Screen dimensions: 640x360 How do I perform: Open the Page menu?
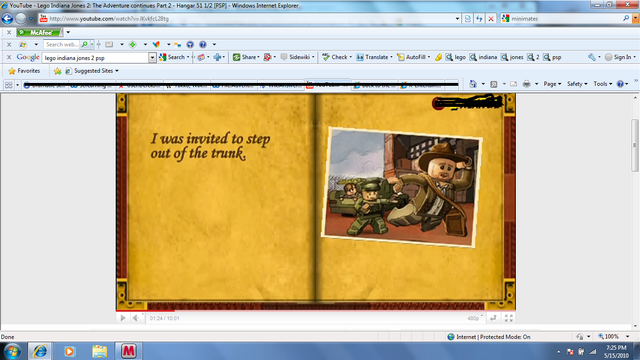click(552, 84)
